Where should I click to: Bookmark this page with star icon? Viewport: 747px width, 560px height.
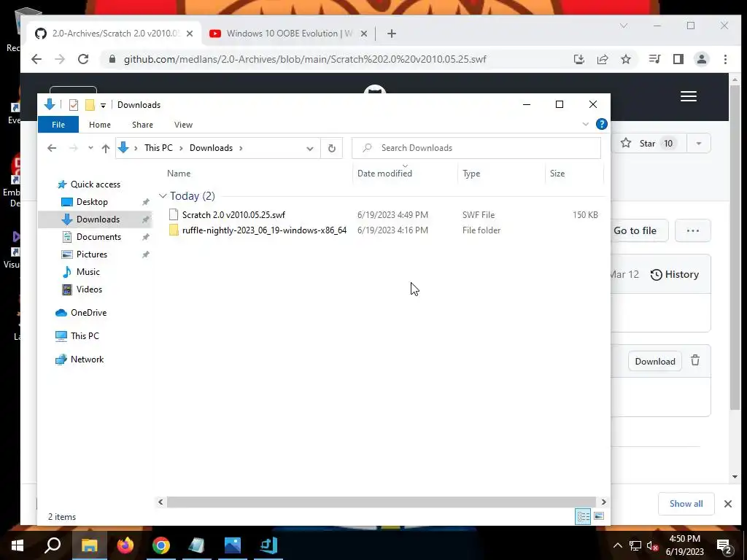tap(626, 60)
